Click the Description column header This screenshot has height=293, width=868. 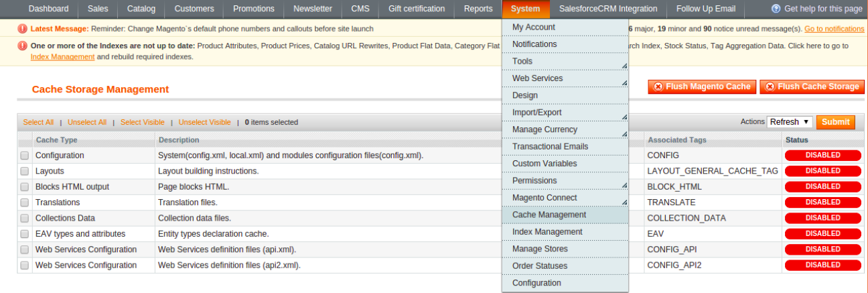[178, 140]
